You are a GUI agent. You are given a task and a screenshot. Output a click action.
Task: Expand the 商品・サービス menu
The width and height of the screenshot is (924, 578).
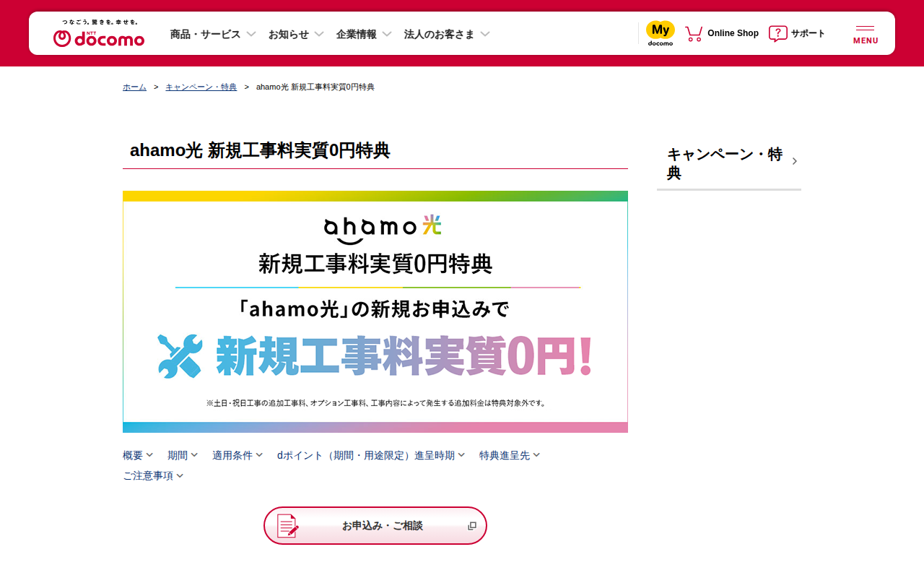tap(213, 34)
